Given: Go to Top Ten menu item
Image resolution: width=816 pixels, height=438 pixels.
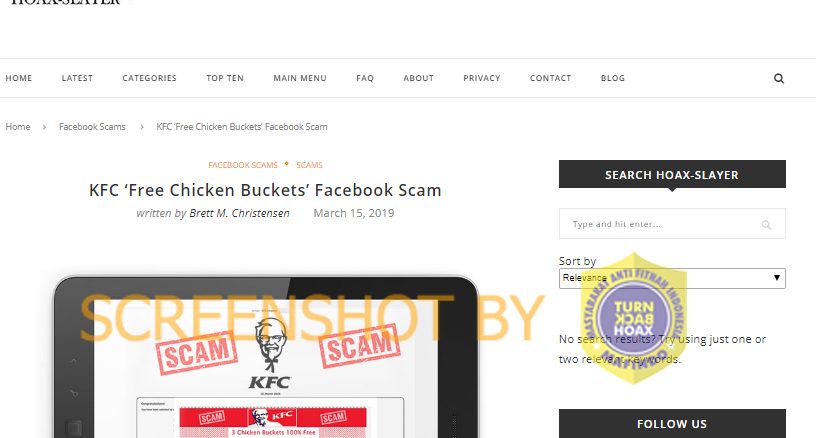Looking at the screenshot, I should [x=225, y=78].
